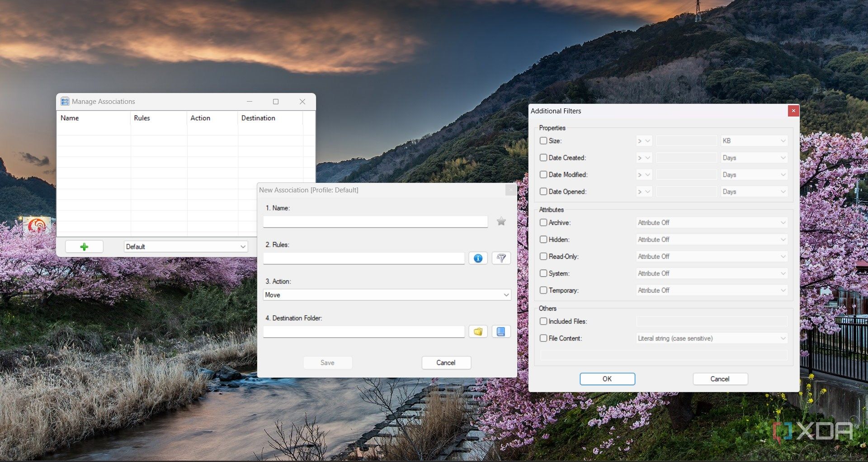Click OK in Additional Filters
This screenshot has height=462, width=868.
click(x=607, y=379)
